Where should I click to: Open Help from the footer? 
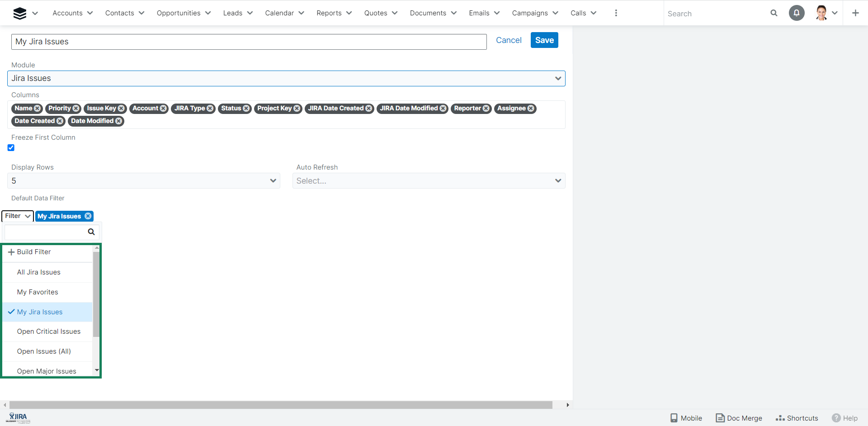844,418
